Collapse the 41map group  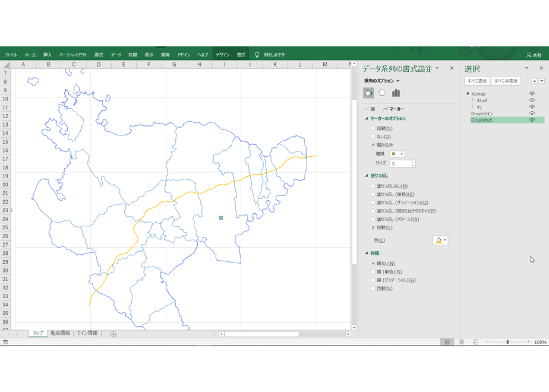(x=468, y=94)
